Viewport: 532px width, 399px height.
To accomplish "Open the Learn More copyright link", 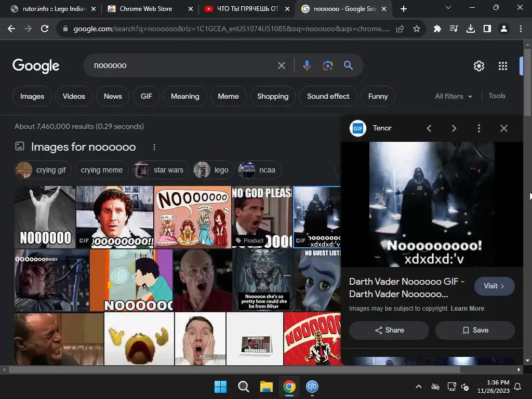I will [x=467, y=309].
